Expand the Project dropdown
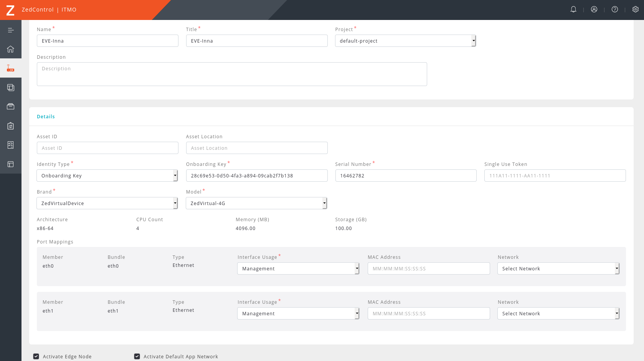The width and height of the screenshot is (644, 361). click(405, 41)
